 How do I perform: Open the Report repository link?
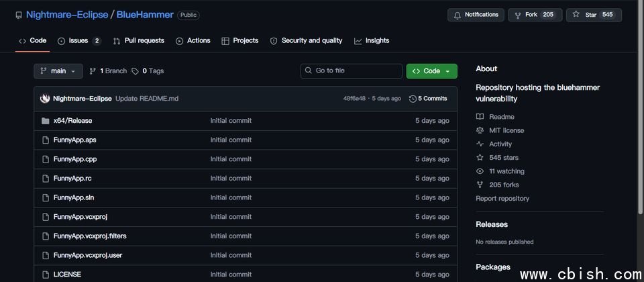coord(502,199)
